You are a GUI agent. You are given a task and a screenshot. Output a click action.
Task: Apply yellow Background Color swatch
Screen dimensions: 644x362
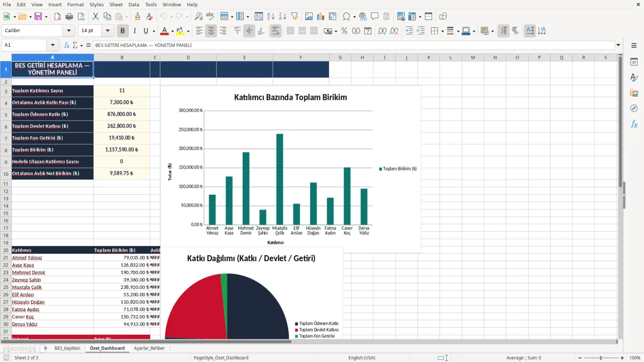click(180, 31)
